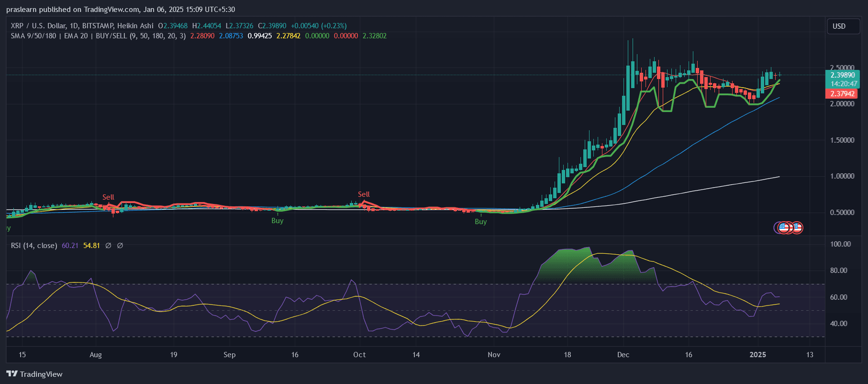The image size is (868, 384).
Task: Click the red price label 2.37942
Action: 842,94
